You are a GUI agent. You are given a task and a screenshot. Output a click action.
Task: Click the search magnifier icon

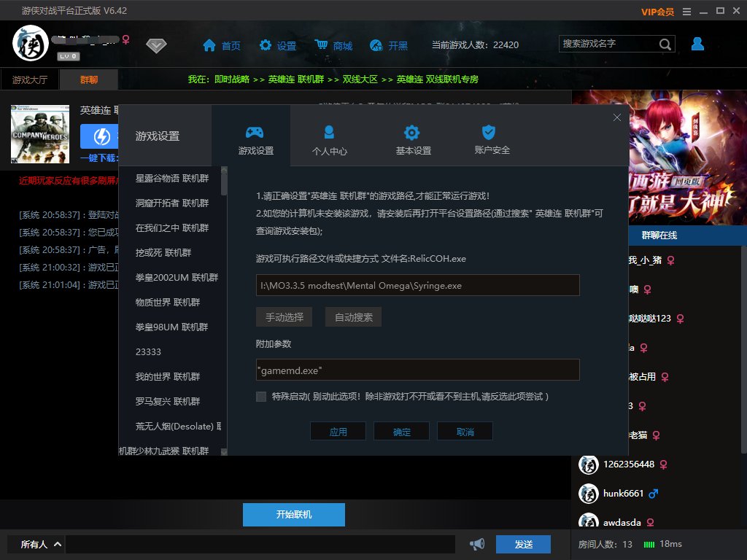665,44
